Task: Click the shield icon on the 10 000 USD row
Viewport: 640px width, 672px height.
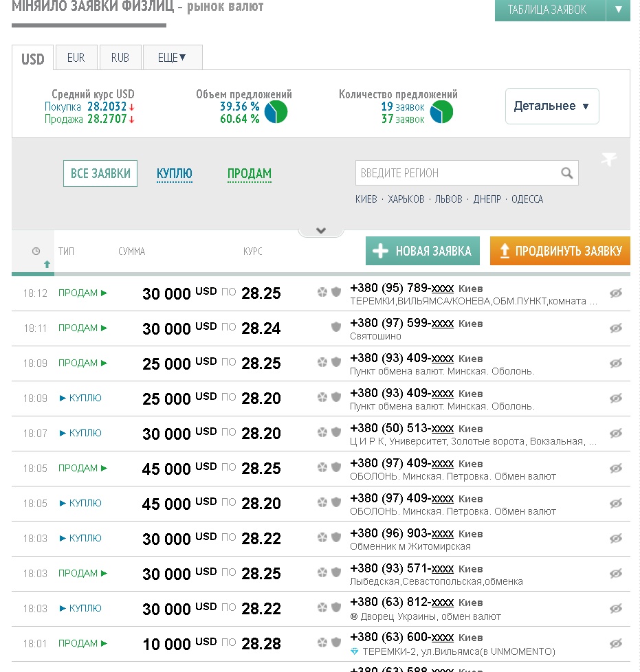Action: (336, 642)
